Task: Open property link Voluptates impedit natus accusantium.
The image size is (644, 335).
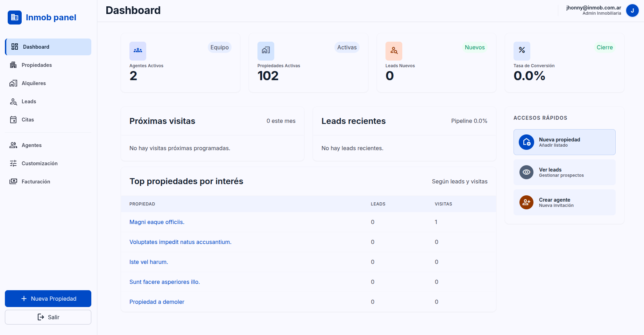Action: pos(181,242)
